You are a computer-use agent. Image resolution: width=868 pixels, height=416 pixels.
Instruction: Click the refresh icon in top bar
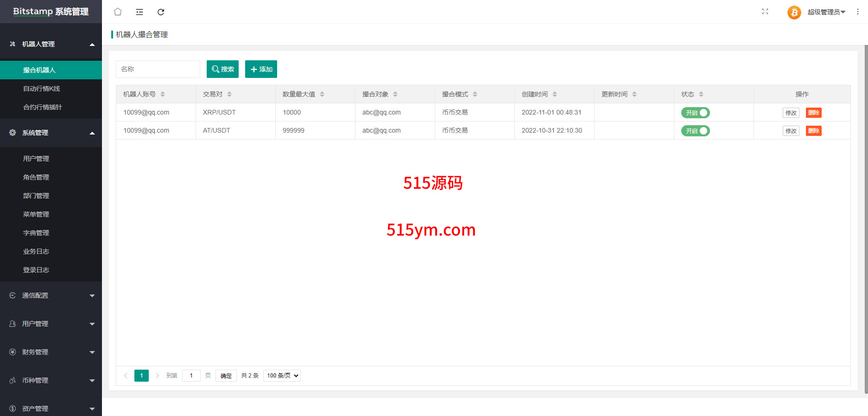[161, 12]
